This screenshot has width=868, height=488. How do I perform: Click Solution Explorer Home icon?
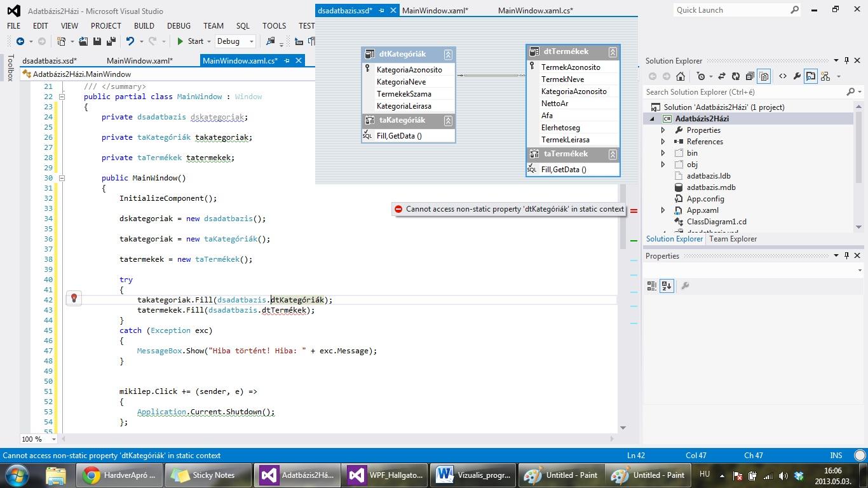(x=681, y=76)
